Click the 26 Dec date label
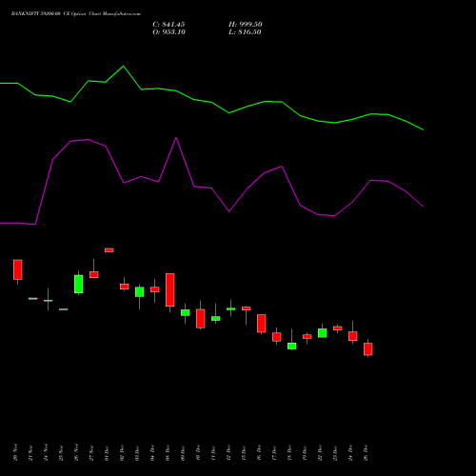 366,452
